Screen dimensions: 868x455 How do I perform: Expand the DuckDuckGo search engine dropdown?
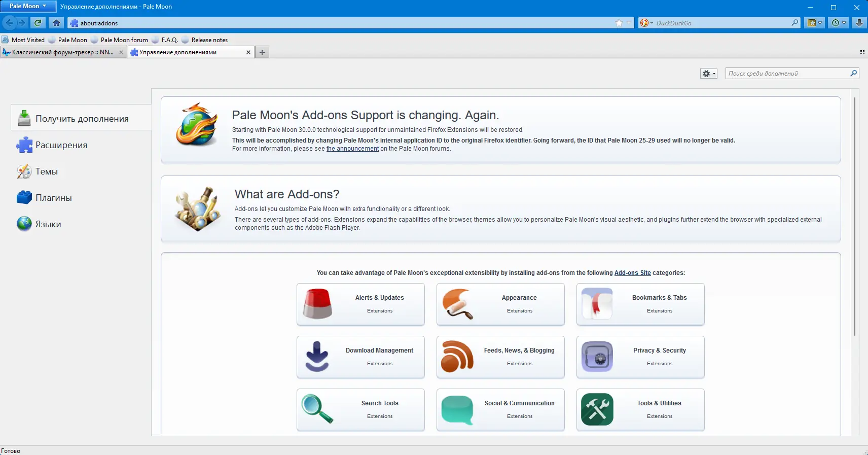click(x=646, y=23)
